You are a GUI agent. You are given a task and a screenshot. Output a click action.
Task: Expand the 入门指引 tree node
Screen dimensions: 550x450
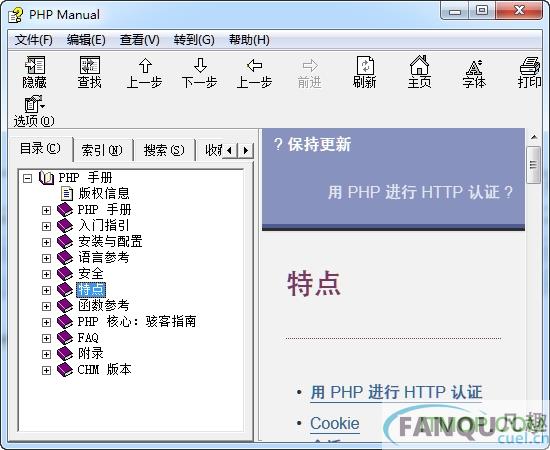click(46, 226)
